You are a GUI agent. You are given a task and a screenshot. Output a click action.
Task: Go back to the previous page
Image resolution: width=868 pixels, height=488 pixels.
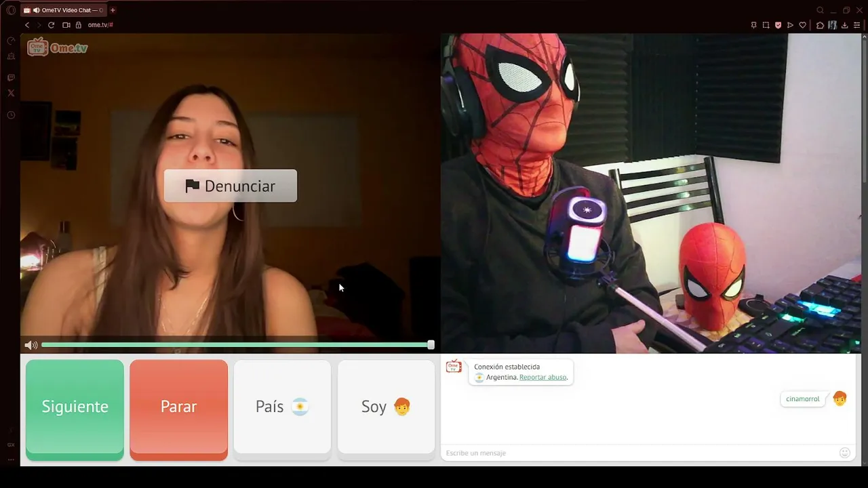pos(27,25)
